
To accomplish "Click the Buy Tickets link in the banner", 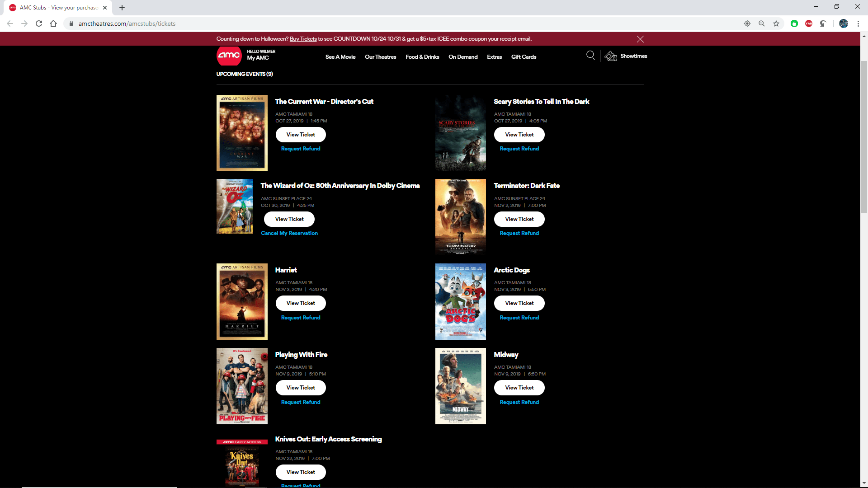I will 303,39.
